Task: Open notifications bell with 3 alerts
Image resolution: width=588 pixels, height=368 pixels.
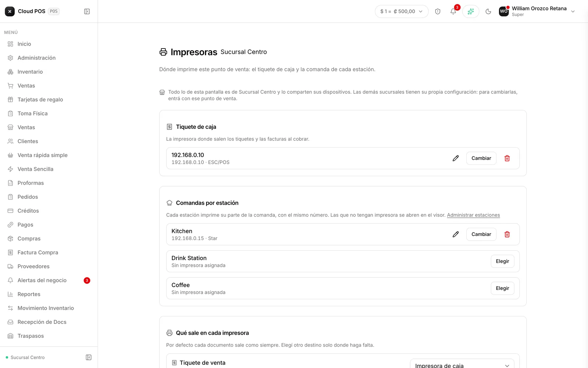Action: (453, 11)
